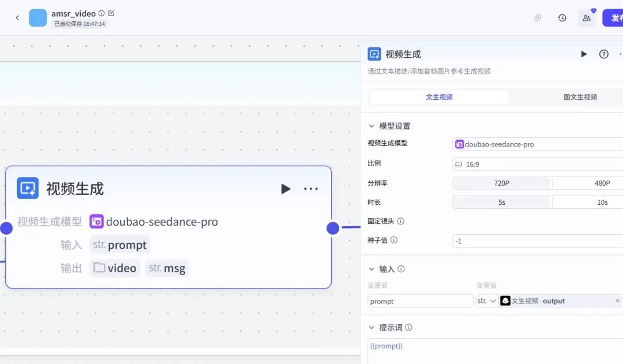
Task: Click the canvas node video icon
Action: pos(28,188)
